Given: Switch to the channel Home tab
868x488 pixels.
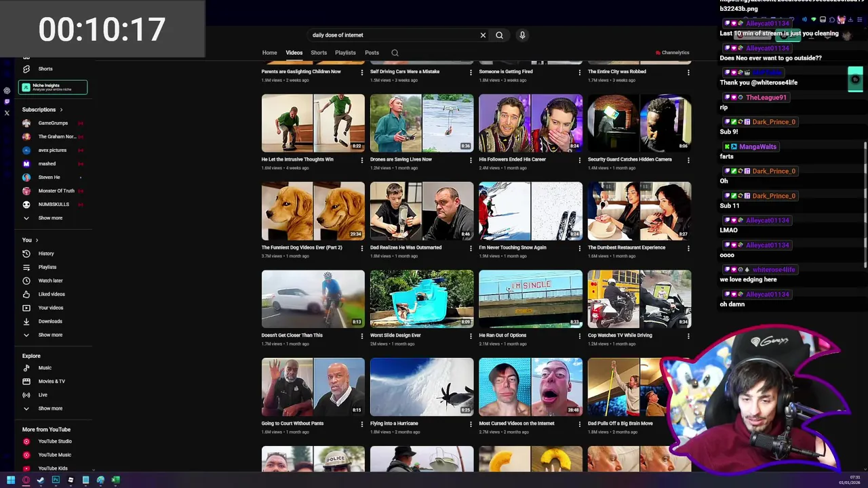Looking at the screenshot, I should click(x=269, y=53).
